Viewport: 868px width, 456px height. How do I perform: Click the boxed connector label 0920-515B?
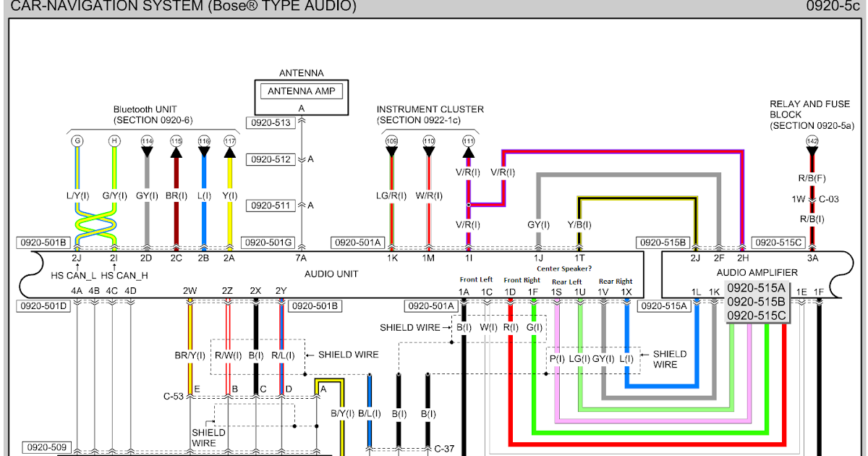pyautogui.click(x=665, y=242)
